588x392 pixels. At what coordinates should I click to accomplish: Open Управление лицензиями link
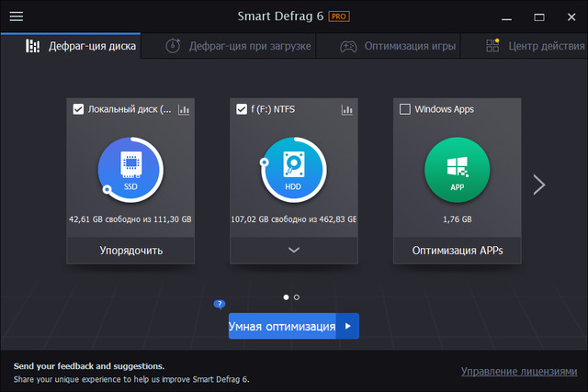tap(519, 371)
